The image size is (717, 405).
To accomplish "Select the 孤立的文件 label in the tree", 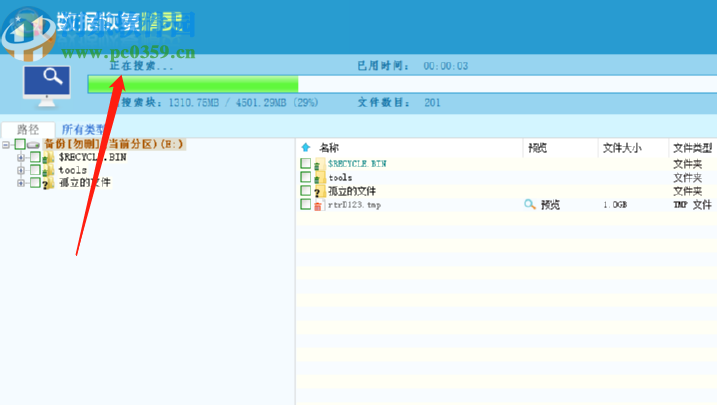I will coord(85,183).
